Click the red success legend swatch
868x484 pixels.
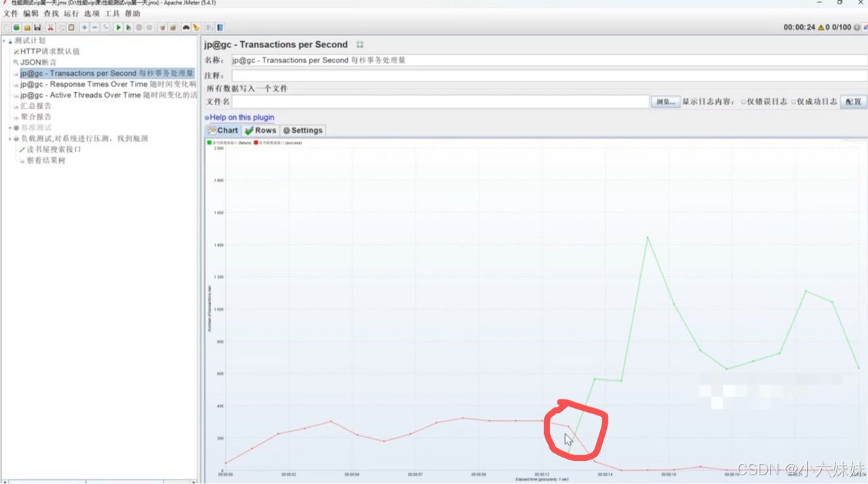[x=256, y=143]
